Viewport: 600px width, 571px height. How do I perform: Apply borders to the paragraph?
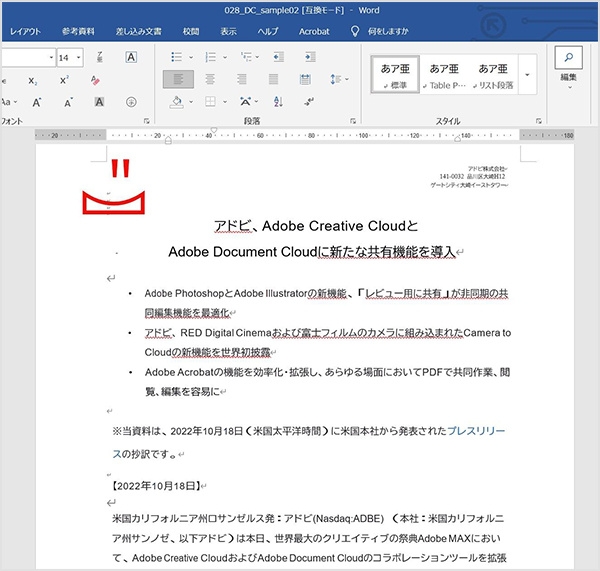210,101
